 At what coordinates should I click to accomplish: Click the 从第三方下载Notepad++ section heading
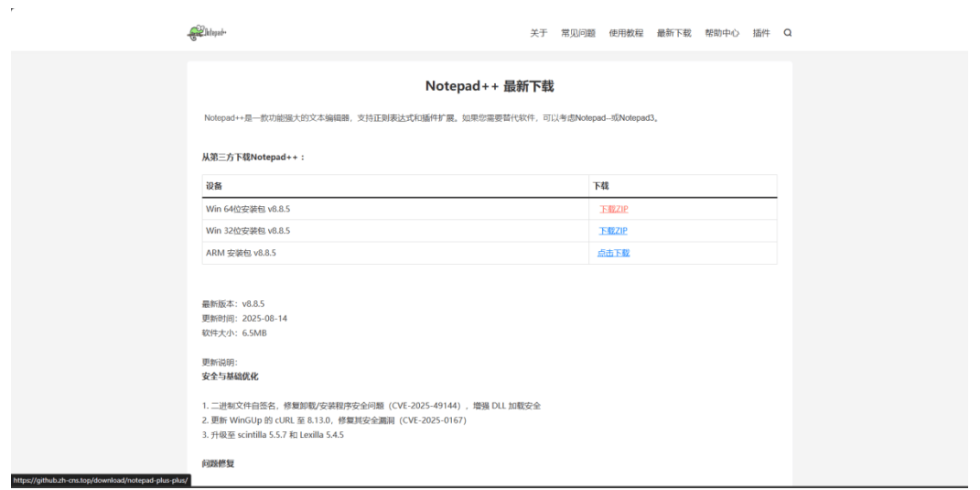(x=253, y=157)
